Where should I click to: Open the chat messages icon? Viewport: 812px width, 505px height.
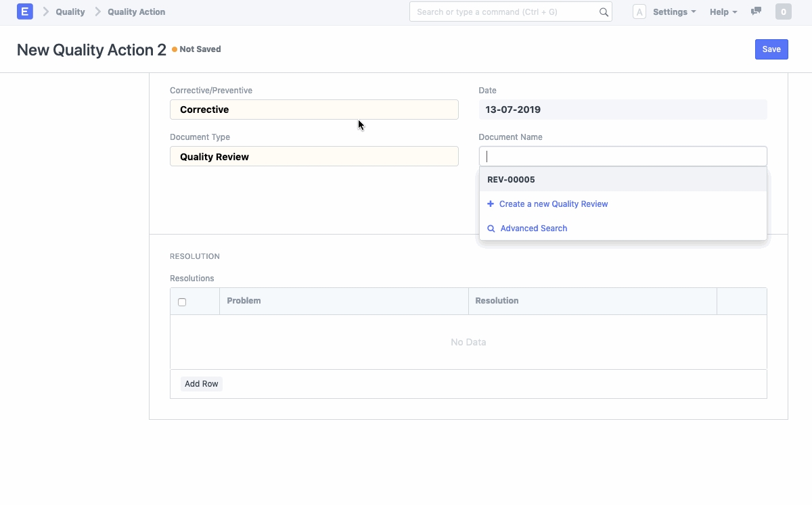pyautogui.click(x=756, y=11)
